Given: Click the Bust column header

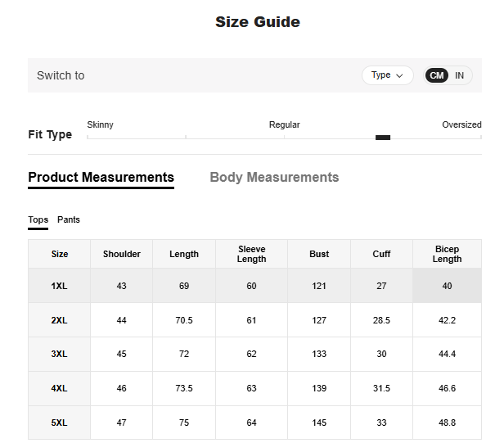Looking at the screenshot, I should [x=319, y=254].
